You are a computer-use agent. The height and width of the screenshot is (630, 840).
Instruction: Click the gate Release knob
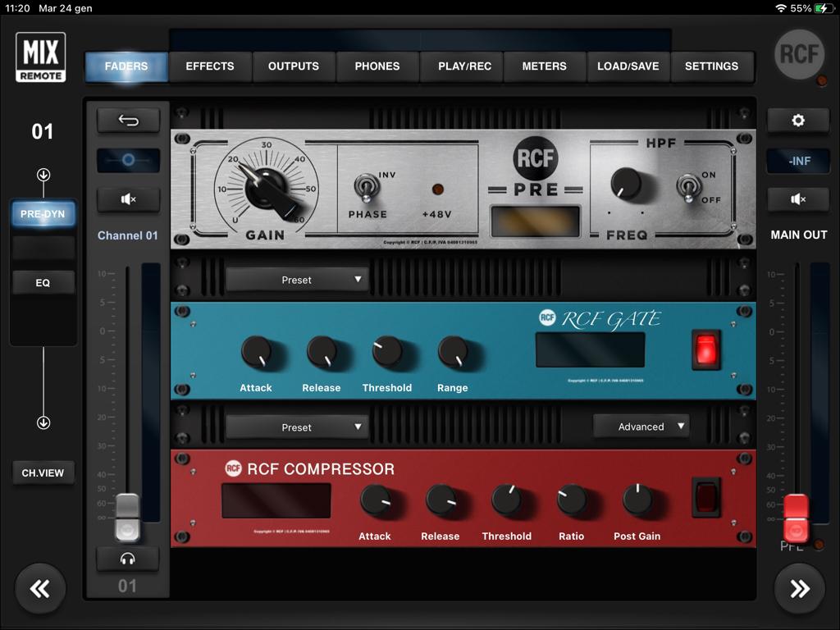[x=322, y=353]
